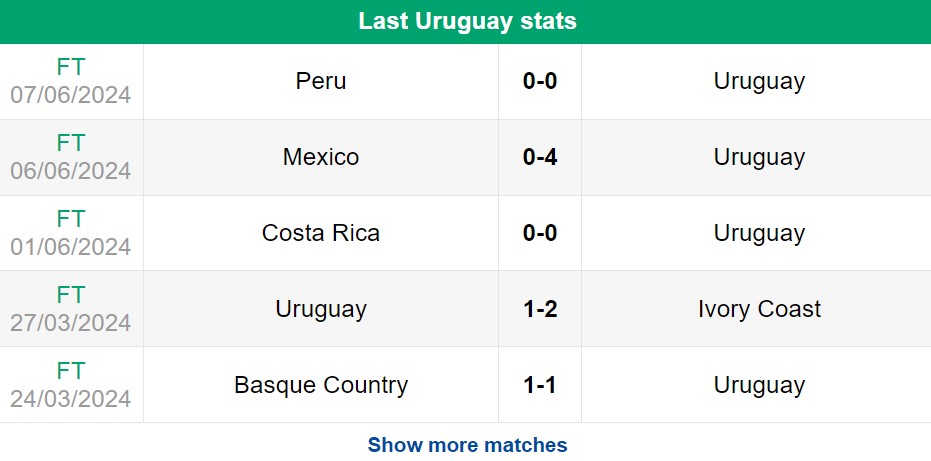
Task: Click the 0-0 score for Costa Rica match
Action: (x=540, y=233)
